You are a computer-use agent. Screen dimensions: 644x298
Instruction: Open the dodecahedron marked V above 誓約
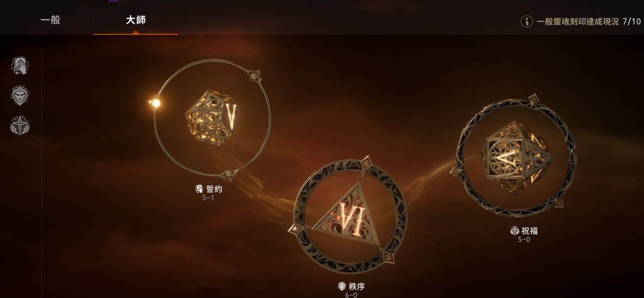tap(212, 118)
